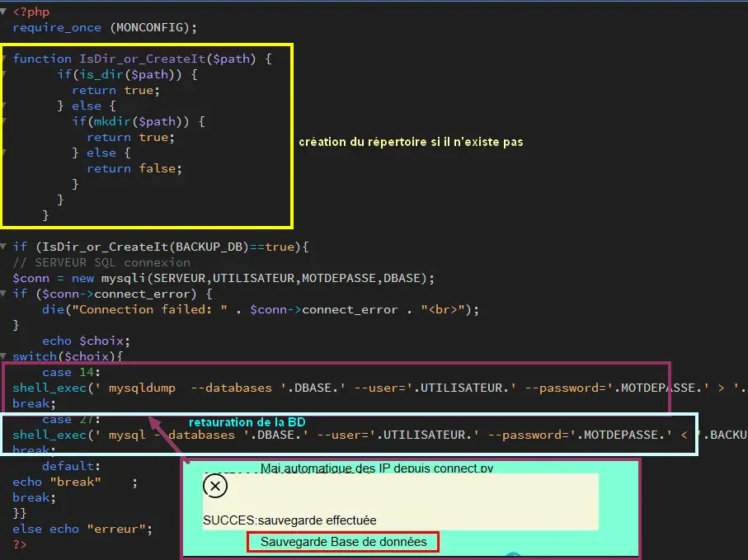
Task: Click the return false; line
Action: click(x=134, y=168)
